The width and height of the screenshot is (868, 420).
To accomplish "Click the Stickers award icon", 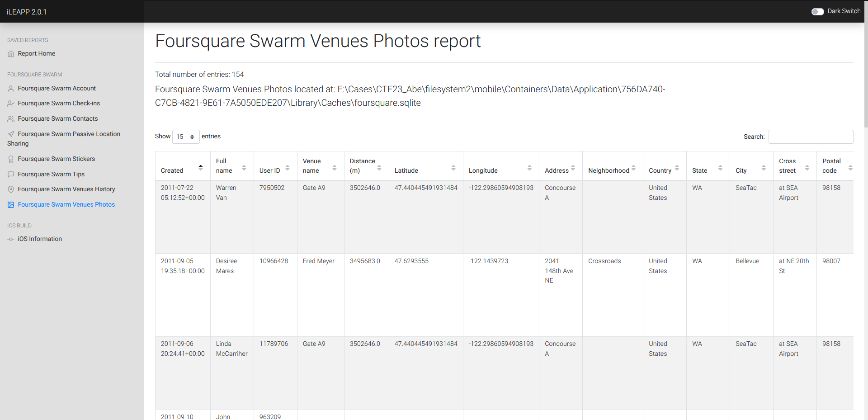I will tap(11, 159).
